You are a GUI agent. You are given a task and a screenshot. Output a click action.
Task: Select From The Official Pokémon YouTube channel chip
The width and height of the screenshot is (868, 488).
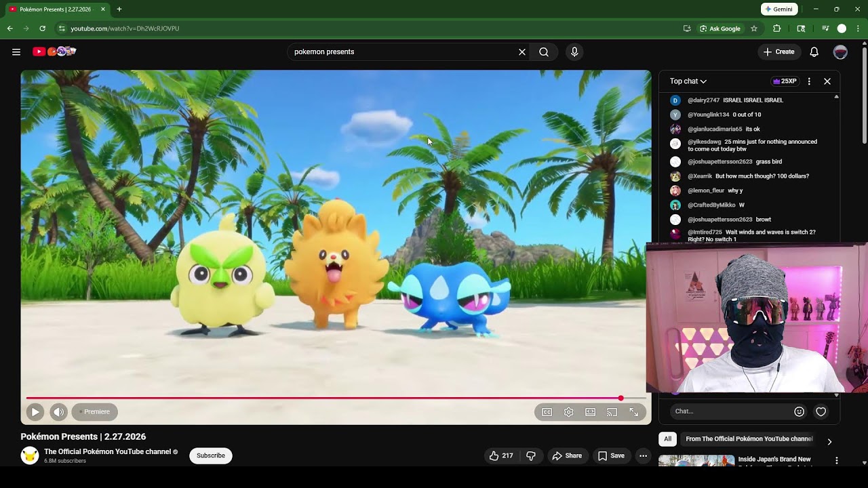click(749, 439)
